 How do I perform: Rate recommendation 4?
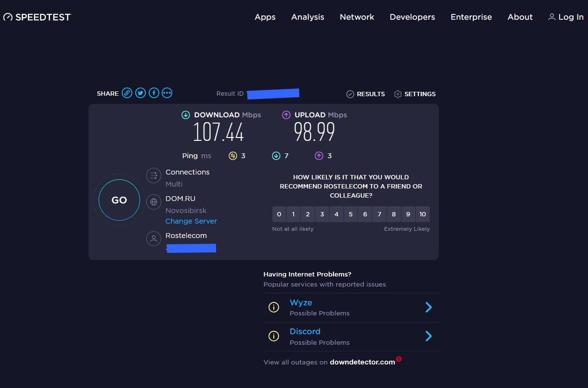click(x=336, y=214)
